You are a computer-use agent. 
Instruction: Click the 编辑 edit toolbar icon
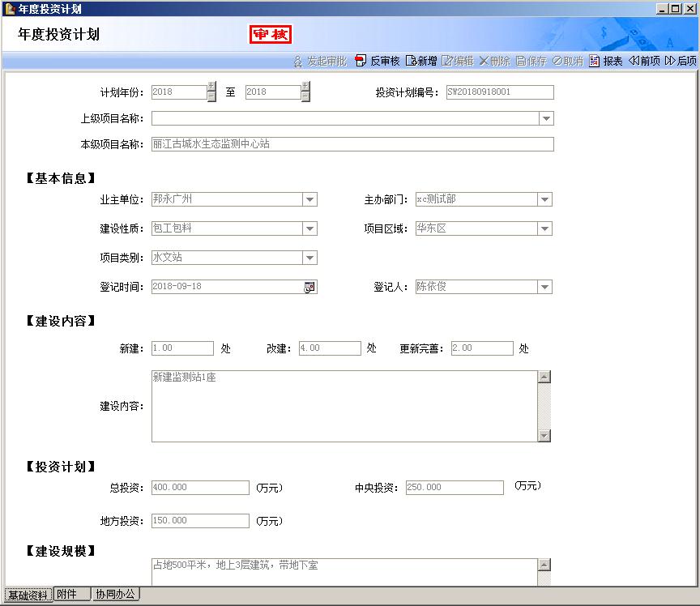tap(458, 61)
